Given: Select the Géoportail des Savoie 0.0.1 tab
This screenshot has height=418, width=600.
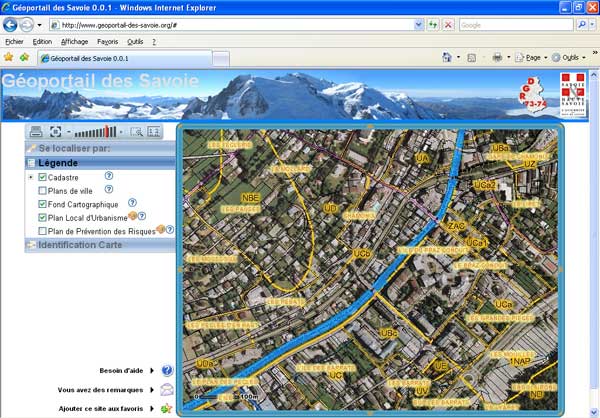Looking at the screenshot, I should [x=124, y=59].
